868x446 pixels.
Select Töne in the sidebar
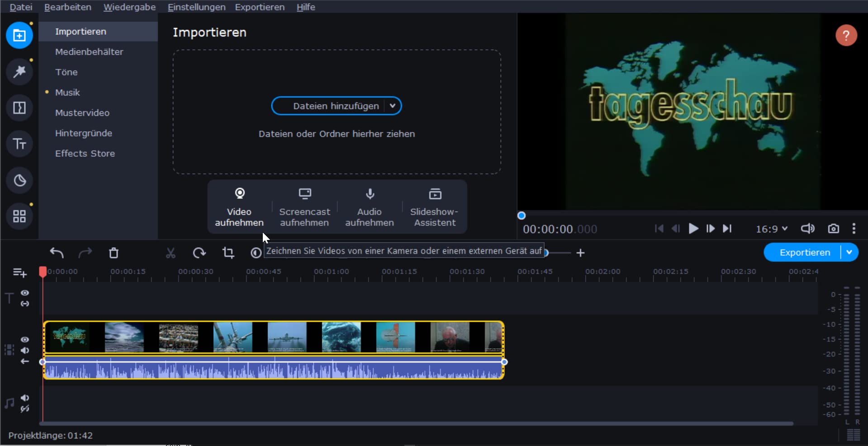pos(98,72)
